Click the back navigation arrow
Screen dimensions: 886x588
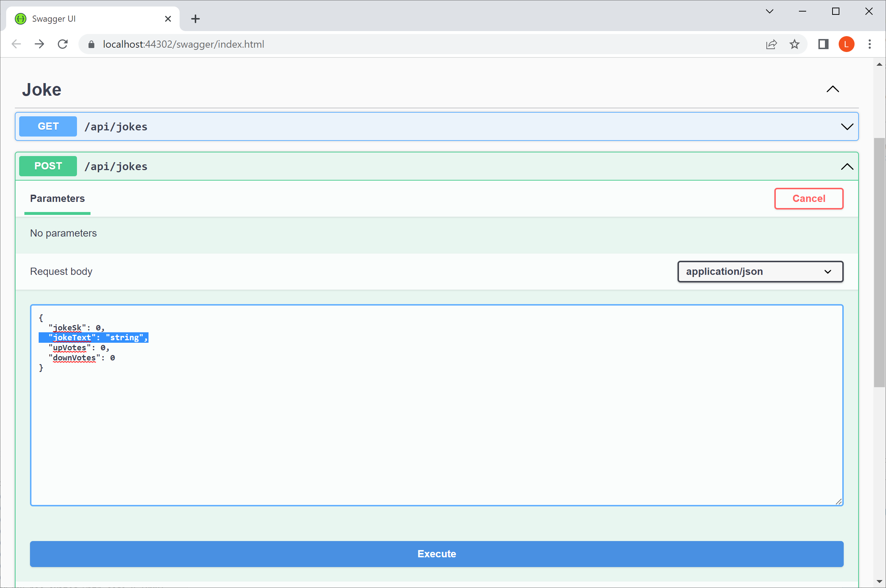pyautogui.click(x=16, y=44)
